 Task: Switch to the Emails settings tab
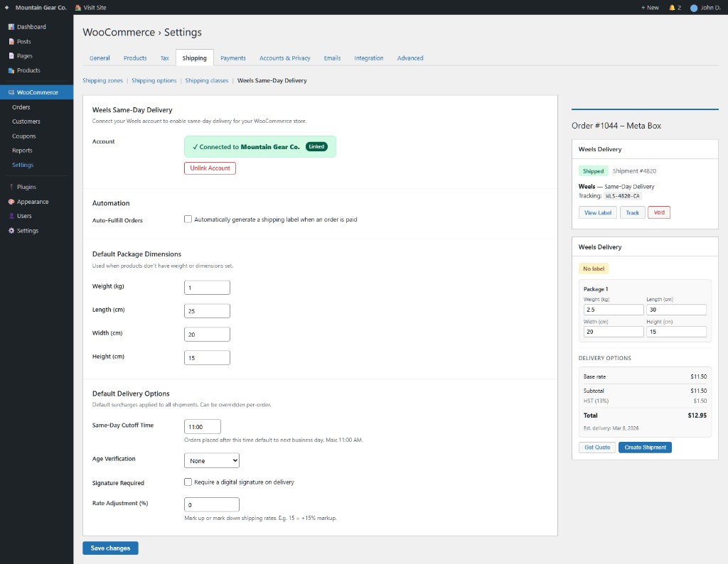click(331, 58)
